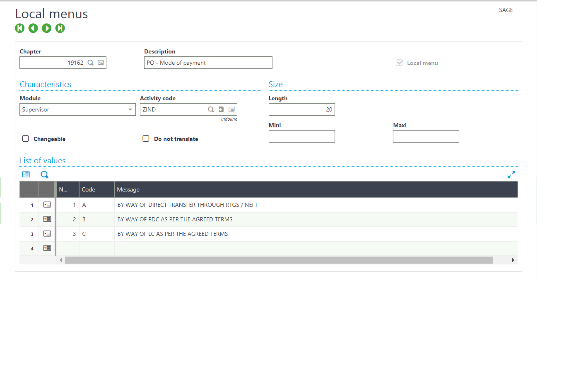Click the Activity code tunnel jump icon
588x383 pixels.
click(221, 109)
